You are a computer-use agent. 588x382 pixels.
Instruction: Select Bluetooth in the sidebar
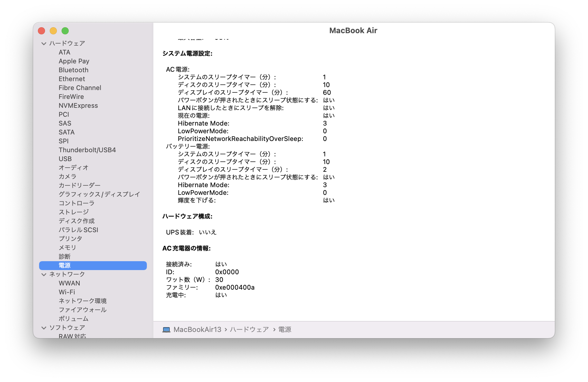click(x=73, y=70)
